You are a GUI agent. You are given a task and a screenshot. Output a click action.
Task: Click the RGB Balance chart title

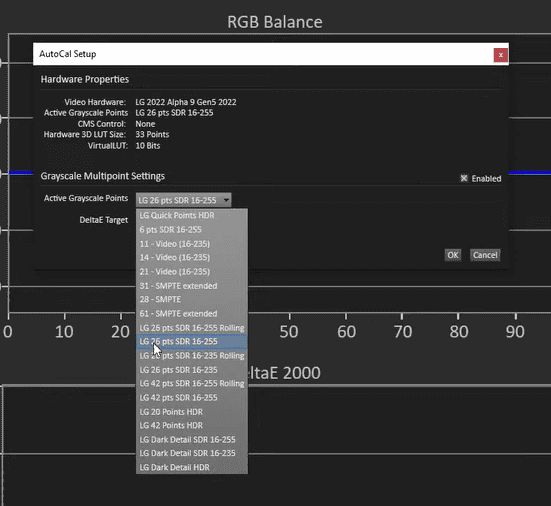point(275,22)
